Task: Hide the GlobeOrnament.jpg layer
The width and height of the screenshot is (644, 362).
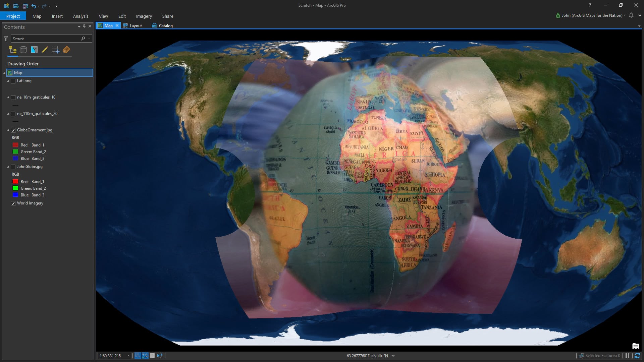Action: (13, 130)
